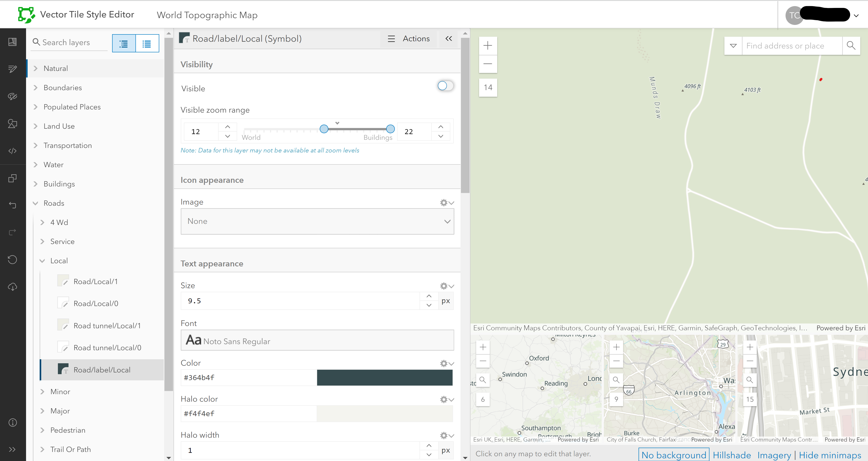Open the Actions menu
This screenshot has width=868, height=461.
[x=409, y=39]
